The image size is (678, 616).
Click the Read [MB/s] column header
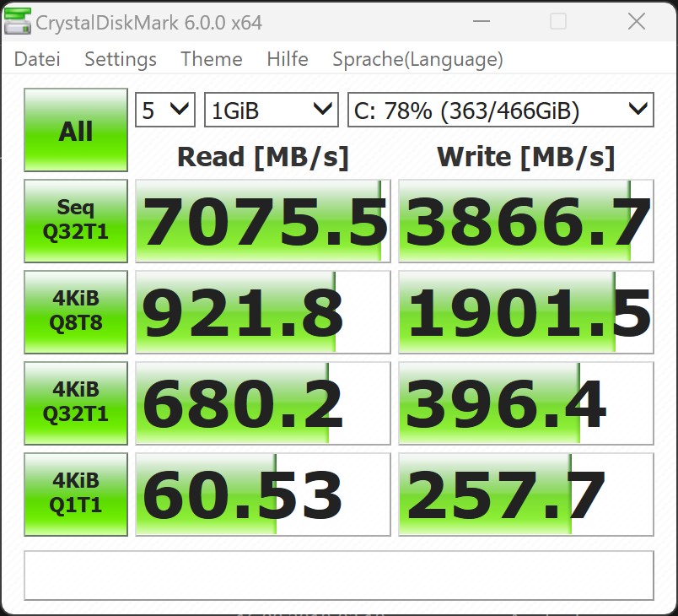click(x=263, y=157)
